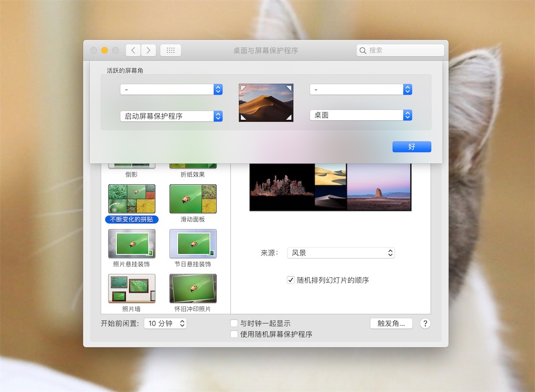
Task: Click the screen saver preview image
Action: coord(330,187)
